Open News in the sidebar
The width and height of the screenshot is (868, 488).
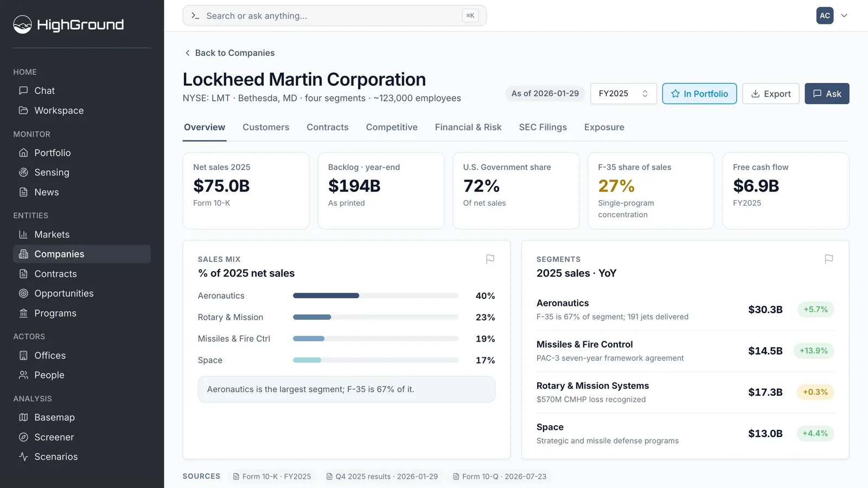click(82, 192)
